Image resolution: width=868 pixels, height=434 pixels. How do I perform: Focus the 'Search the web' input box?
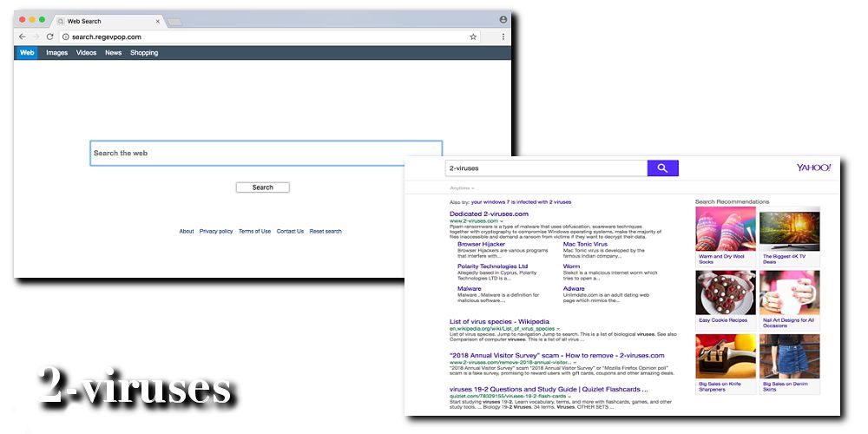coord(266,154)
